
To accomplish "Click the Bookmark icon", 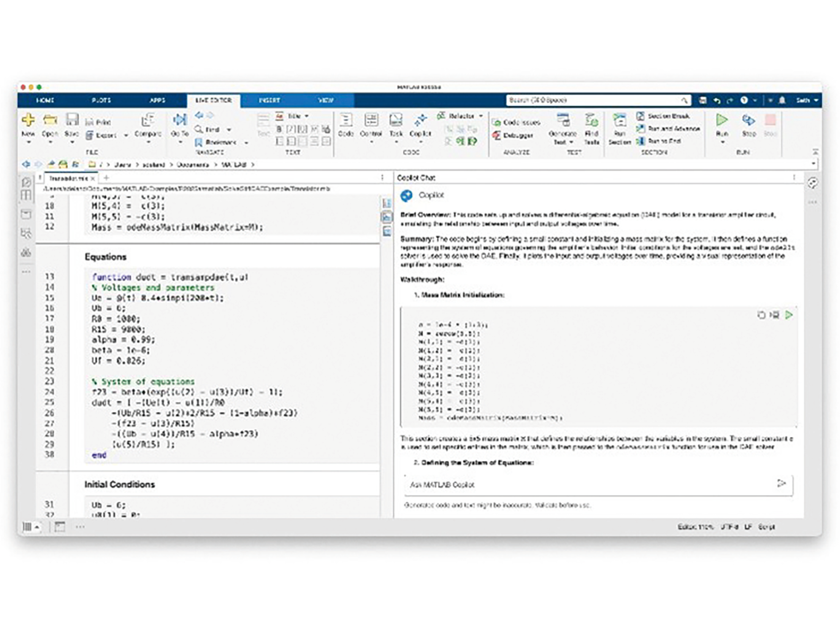I will pyautogui.click(x=198, y=142).
